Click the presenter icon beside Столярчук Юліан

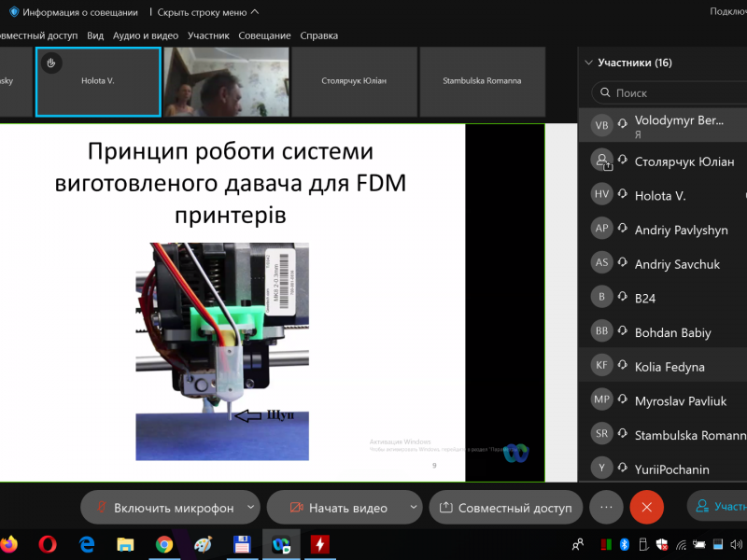(x=602, y=161)
